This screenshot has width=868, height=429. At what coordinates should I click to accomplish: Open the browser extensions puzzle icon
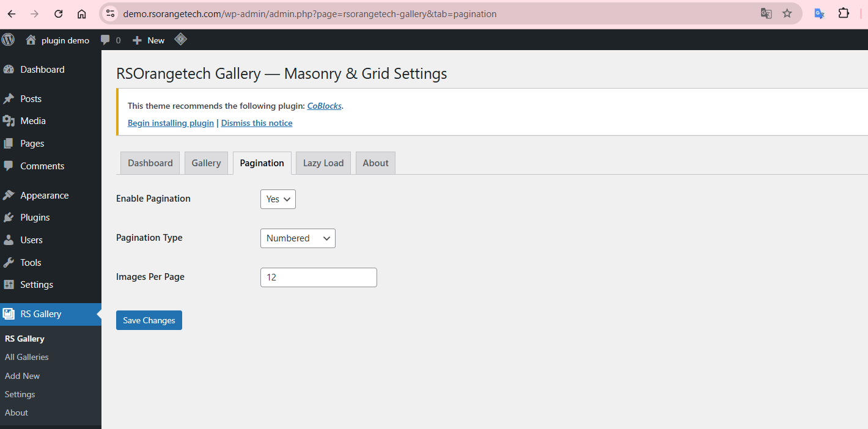(844, 13)
